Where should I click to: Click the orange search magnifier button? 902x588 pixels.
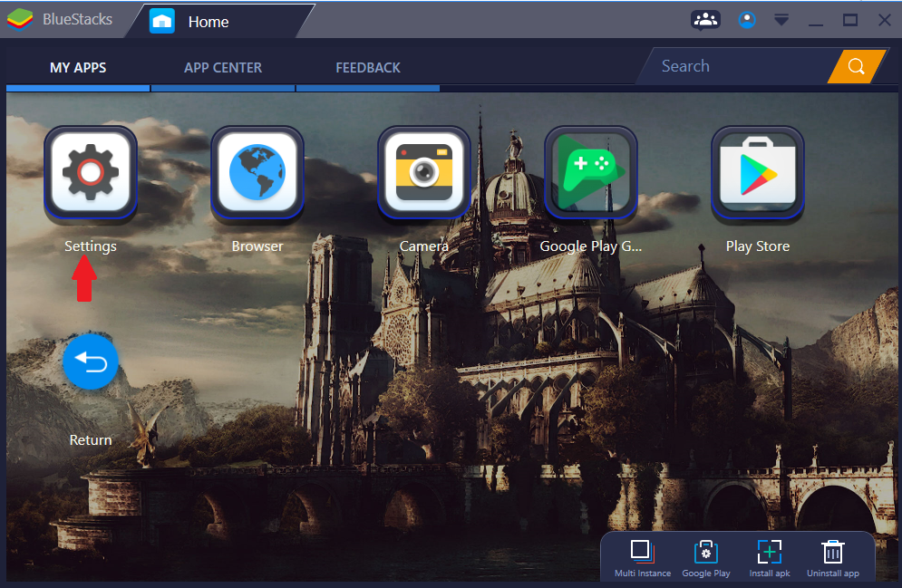[x=856, y=67]
